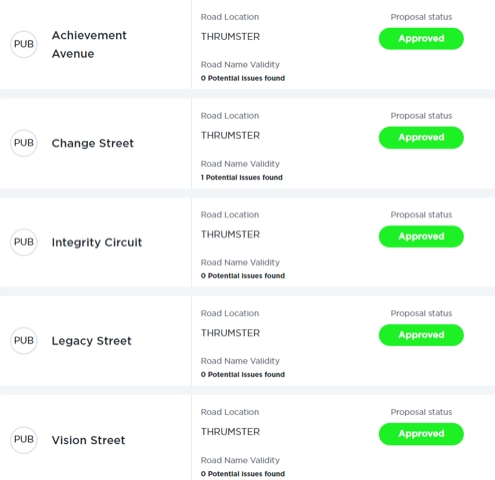495x480 pixels.
Task: Click Approved badge for Change Street
Action: 421,138
